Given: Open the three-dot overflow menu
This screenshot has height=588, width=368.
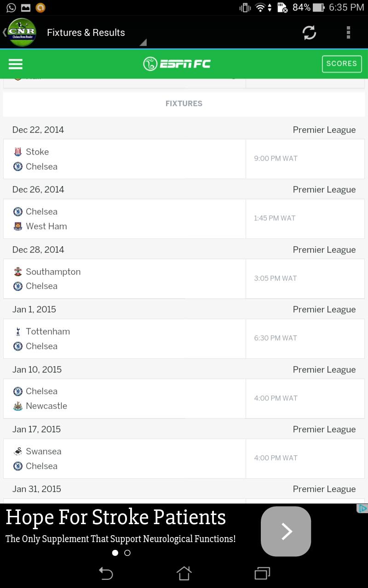Looking at the screenshot, I should pyautogui.click(x=348, y=33).
